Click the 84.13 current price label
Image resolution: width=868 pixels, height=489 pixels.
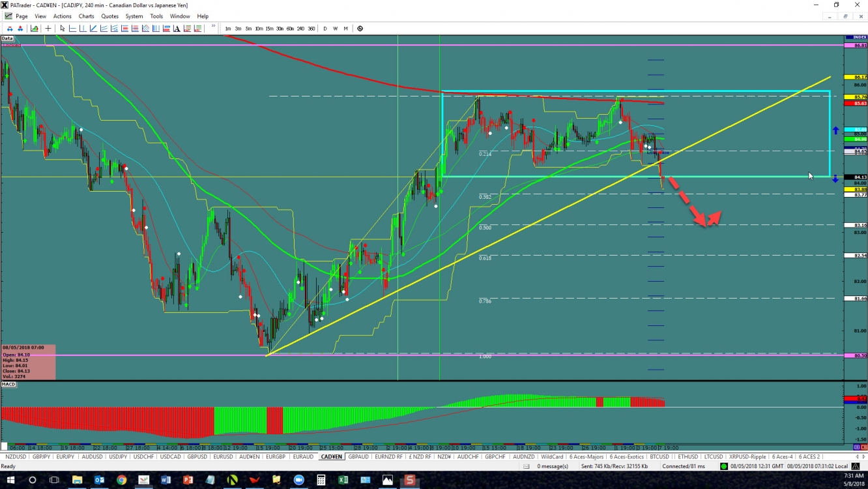pyautogui.click(x=856, y=177)
